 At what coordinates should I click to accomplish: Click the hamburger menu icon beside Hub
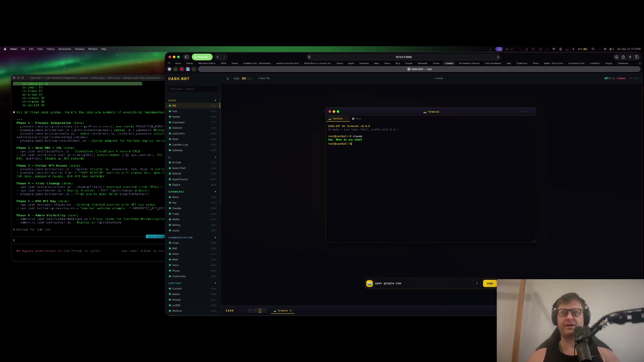(228, 78)
